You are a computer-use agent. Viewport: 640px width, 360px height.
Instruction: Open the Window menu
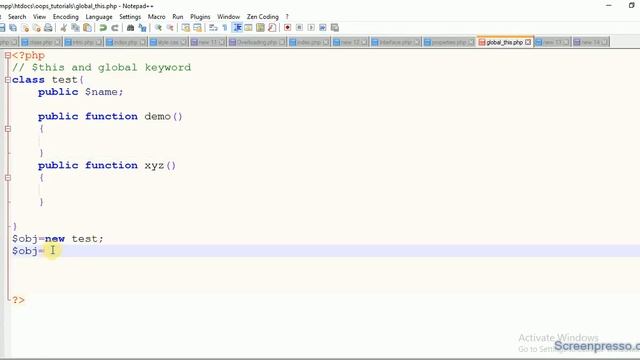click(x=228, y=17)
